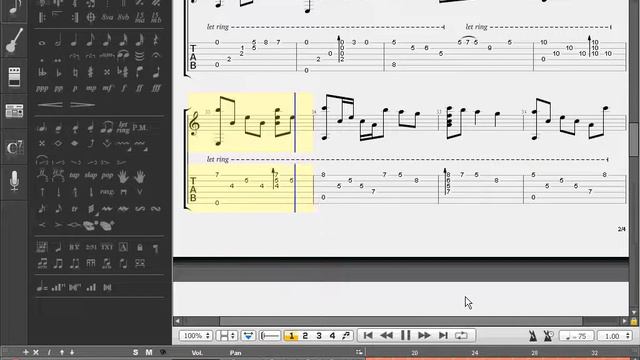The image size is (640, 360).
Task: Select eighth note duration
Action: click(91, 41)
